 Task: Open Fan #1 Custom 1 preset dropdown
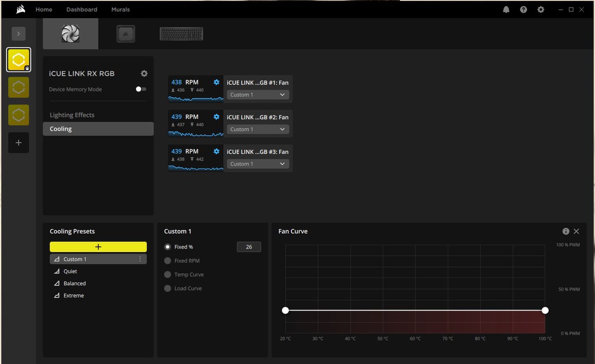pyautogui.click(x=258, y=95)
